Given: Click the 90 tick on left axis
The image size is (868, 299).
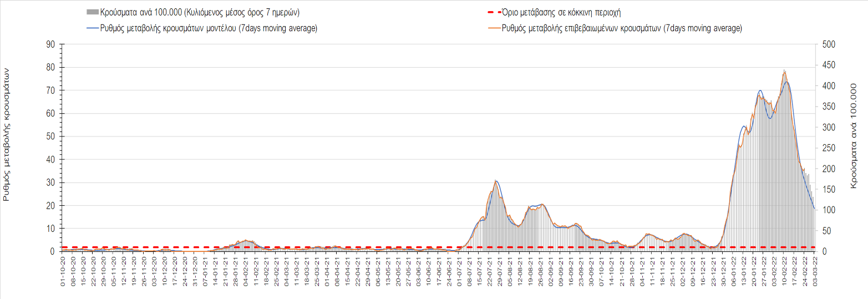Looking at the screenshot, I should 50,44.
